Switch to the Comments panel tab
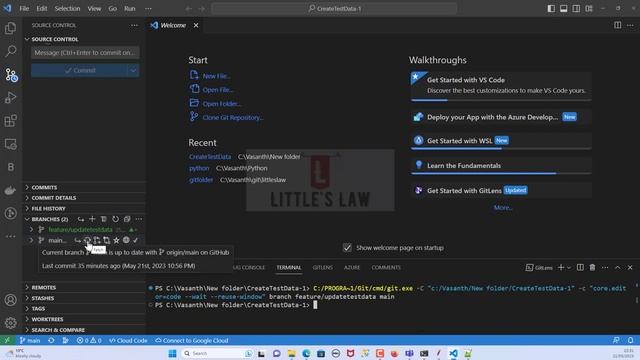This screenshot has height=360, width=640. click(x=386, y=267)
